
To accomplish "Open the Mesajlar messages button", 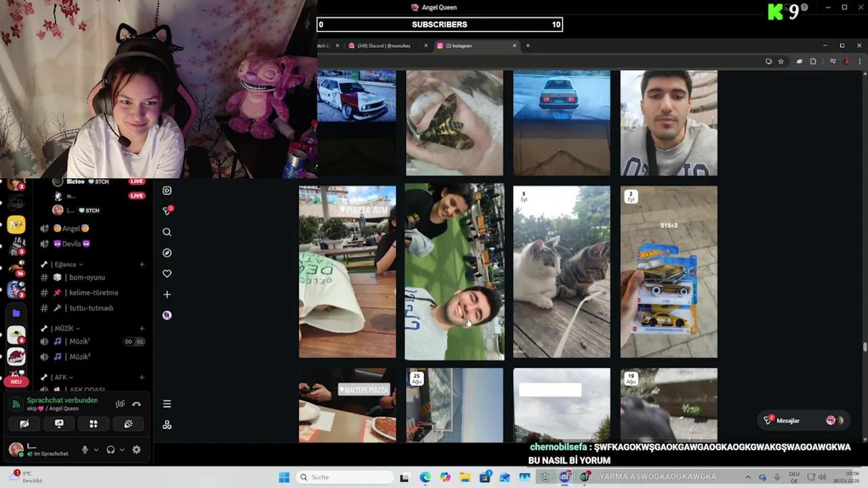I will [804, 420].
